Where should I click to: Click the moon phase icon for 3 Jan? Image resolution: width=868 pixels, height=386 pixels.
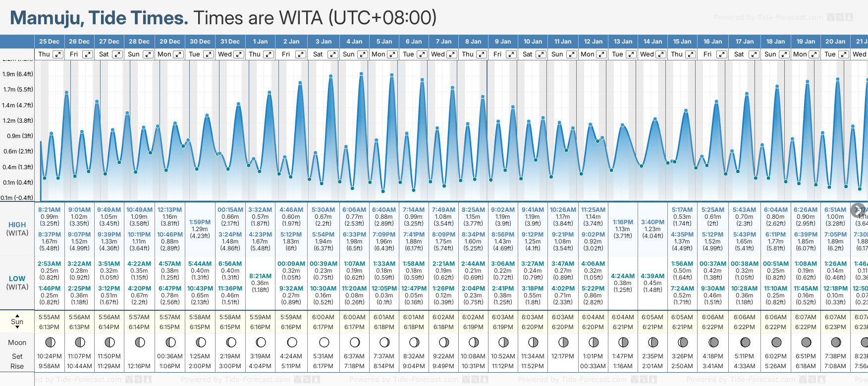tap(324, 342)
